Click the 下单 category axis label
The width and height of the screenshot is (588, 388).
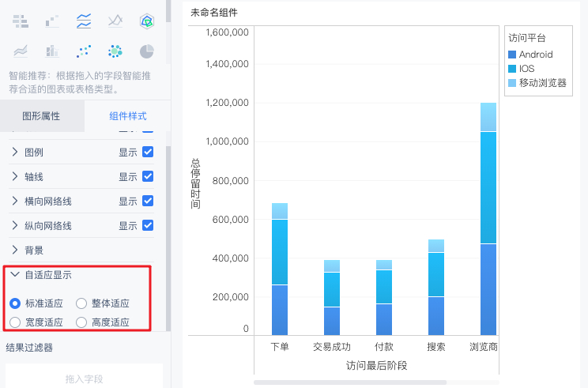pos(280,346)
